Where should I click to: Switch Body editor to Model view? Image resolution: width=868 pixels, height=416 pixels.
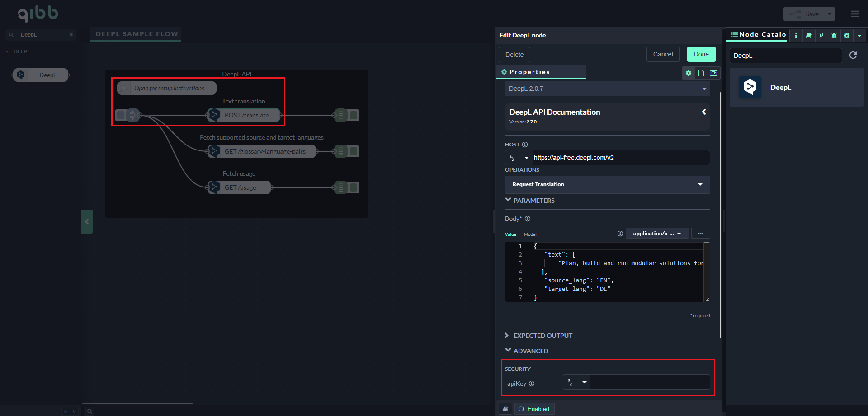click(x=530, y=234)
